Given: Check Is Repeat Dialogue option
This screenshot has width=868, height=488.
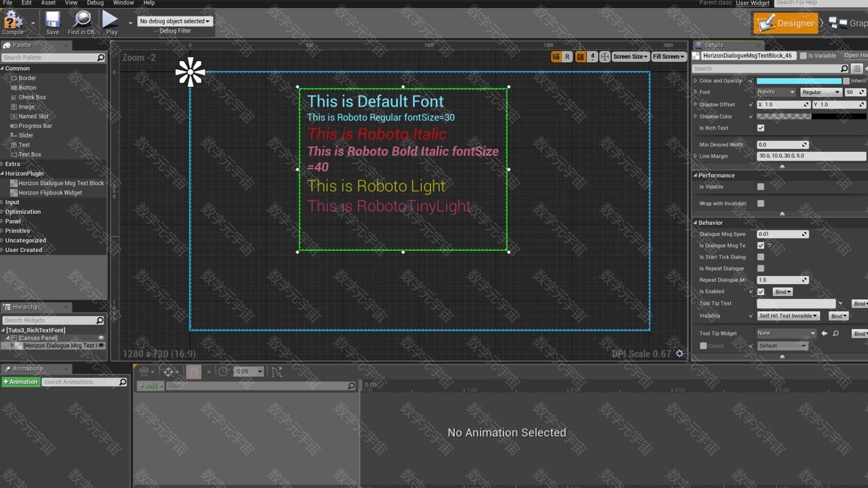Looking at the screenshot, I should [x=761, y=268].
